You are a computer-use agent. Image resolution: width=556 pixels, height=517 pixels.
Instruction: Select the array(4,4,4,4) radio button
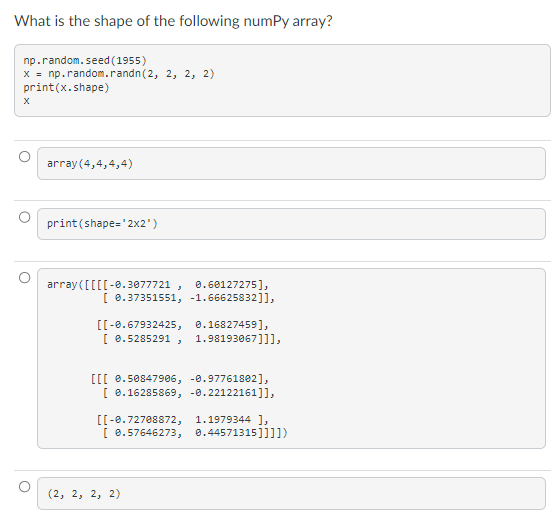point(24,156)
